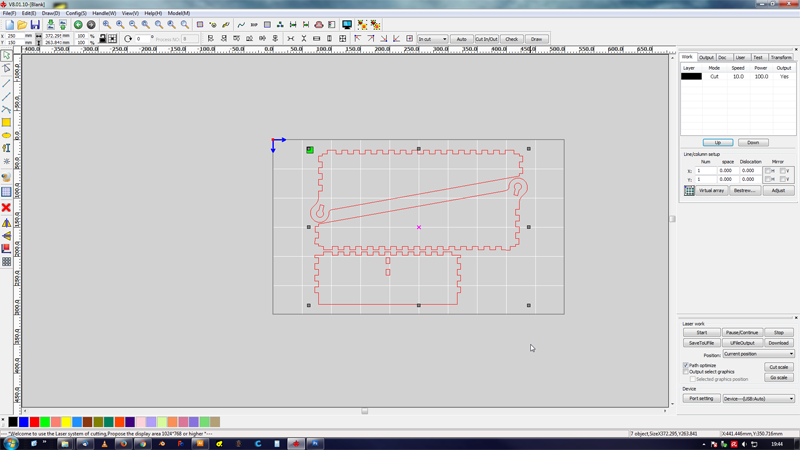Enable Output select graphics checkbox
This screenshot has width=800, height=450.
tap(686, 372)
